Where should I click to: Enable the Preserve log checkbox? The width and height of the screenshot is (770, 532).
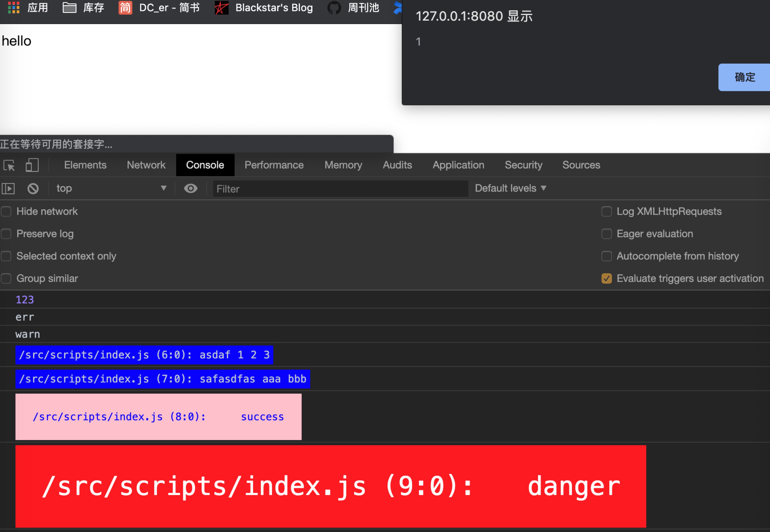6,234
